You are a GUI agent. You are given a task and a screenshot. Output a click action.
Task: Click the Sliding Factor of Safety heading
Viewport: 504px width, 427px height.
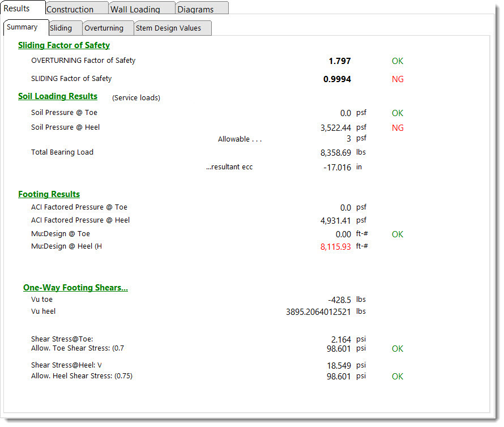64,45
